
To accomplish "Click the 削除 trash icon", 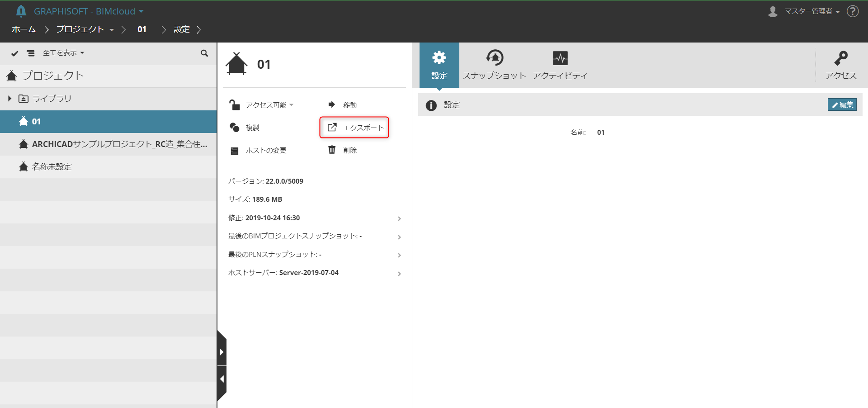I will pos(332,150).
